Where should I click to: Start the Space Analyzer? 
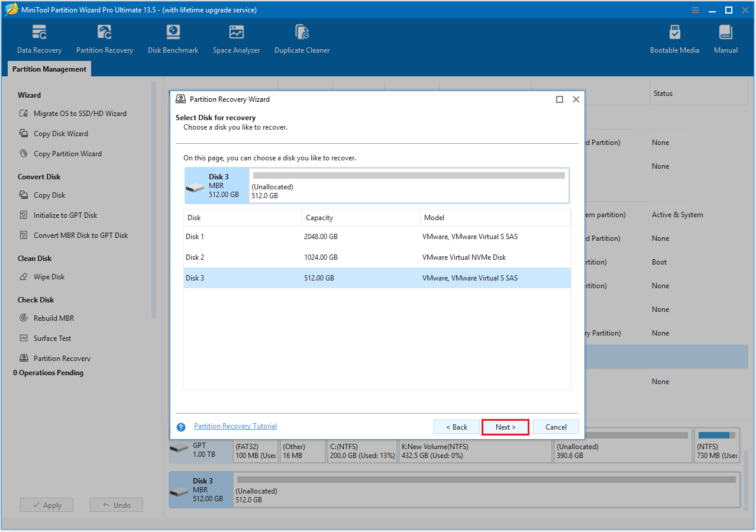pos(236,38)
